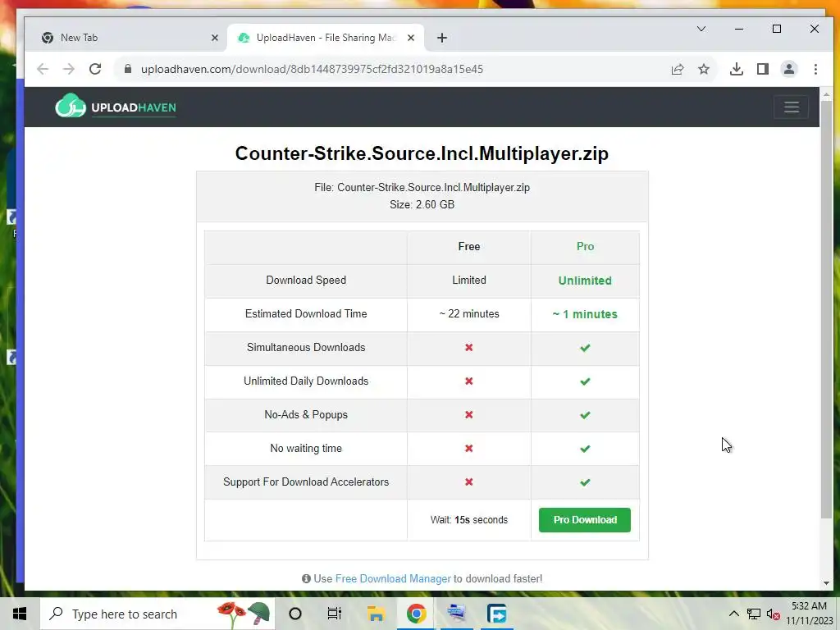Reload the current page
840x630 pixels.
point(95,69)
